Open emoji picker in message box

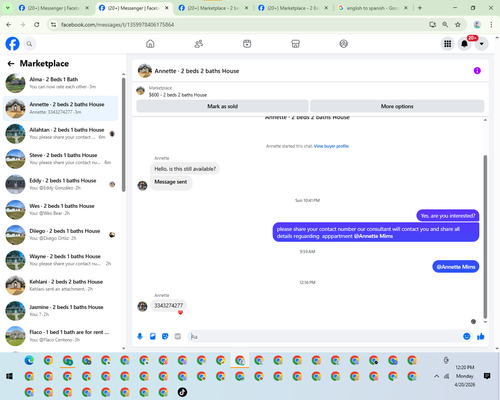click(x=467, y=336)
